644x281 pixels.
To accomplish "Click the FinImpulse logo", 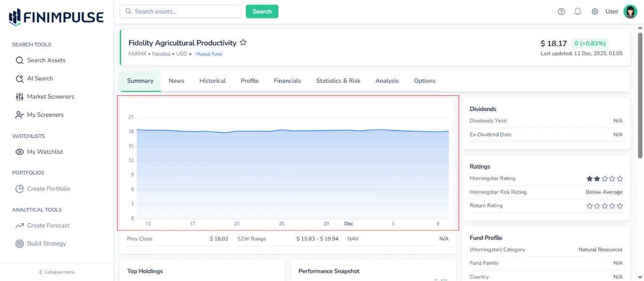I will [x=55, y=16].
